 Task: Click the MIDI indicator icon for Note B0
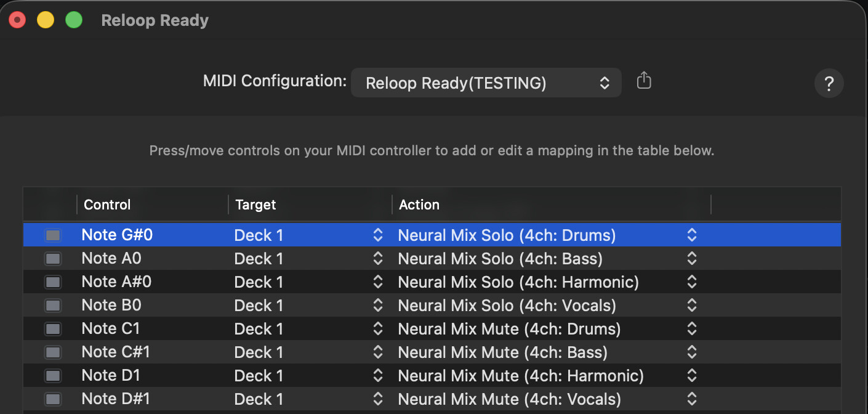[x=53, y=305]
